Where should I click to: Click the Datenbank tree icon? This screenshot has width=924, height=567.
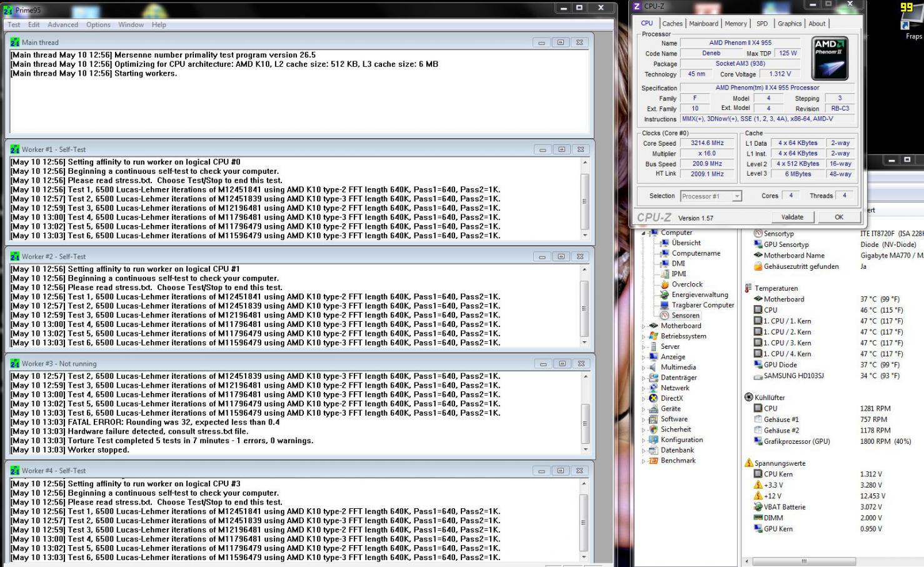click(x=653, y=450)
